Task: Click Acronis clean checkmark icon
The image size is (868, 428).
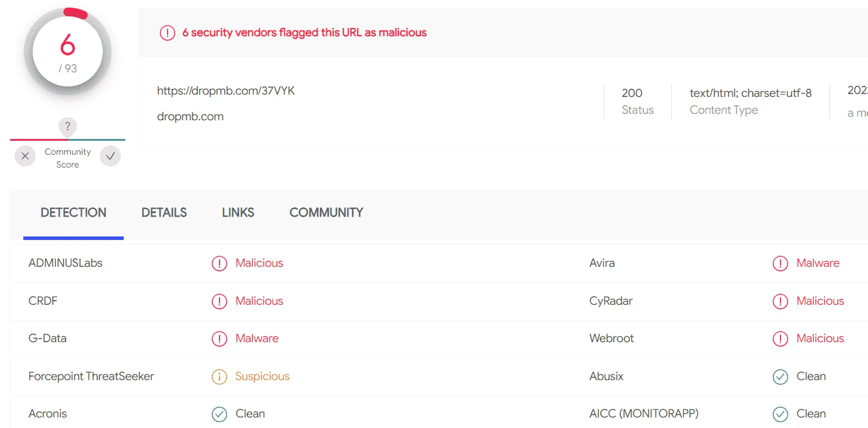Action: pos(219,414)
